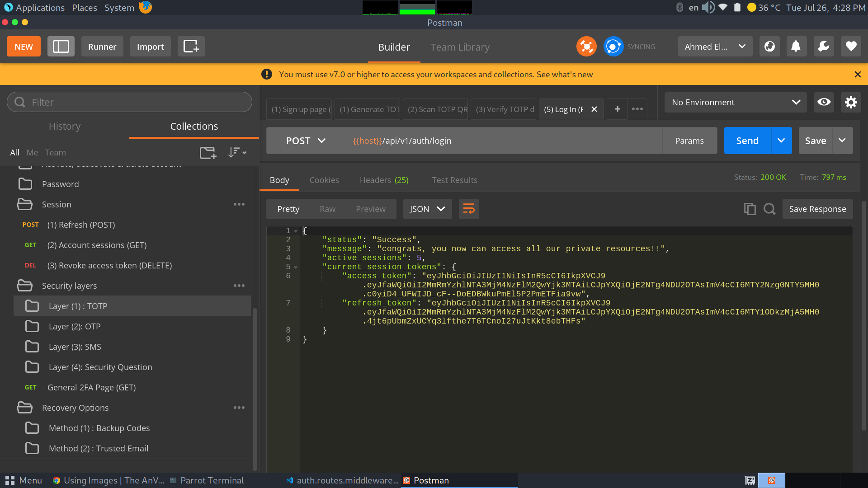Create new collection folder icon
This screenshot has width=868, height=488.
[x=208, y=153]
